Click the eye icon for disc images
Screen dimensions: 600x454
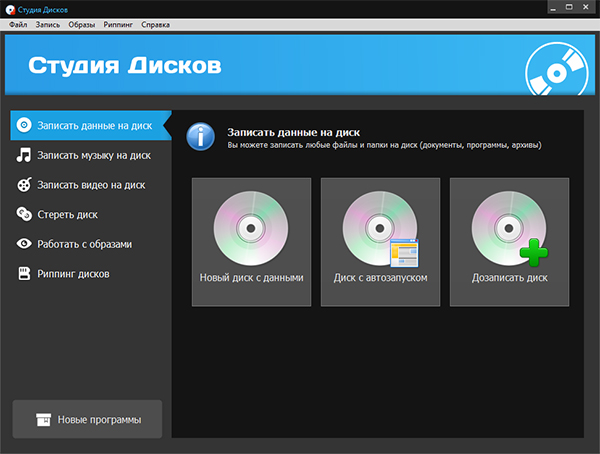[24, 243]
